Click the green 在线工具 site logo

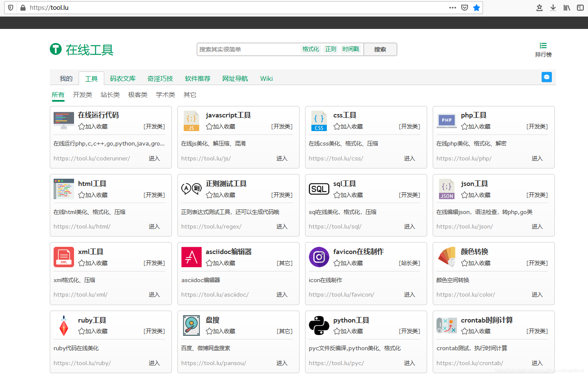click(82, 50)
